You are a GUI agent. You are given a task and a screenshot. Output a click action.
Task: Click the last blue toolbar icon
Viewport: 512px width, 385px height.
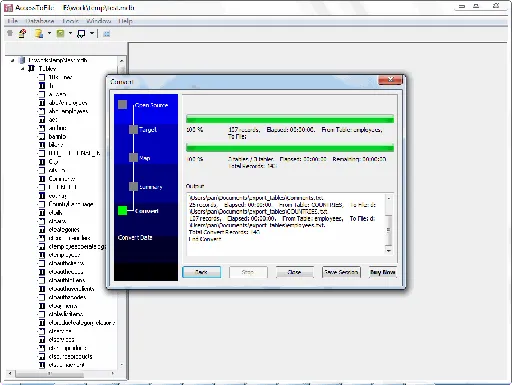[x=106, y=34]
